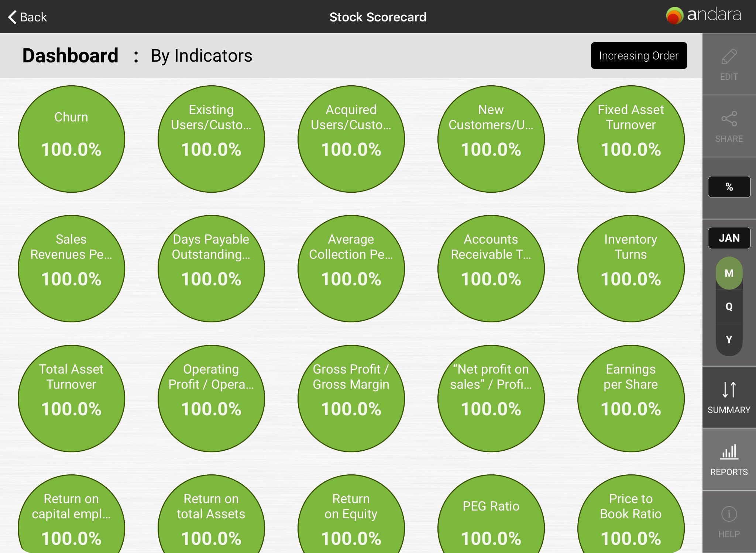The height and width of the screenshot is (553, 756).
Task: Open Earnings per Share indicator
Action: click(630, 398)
